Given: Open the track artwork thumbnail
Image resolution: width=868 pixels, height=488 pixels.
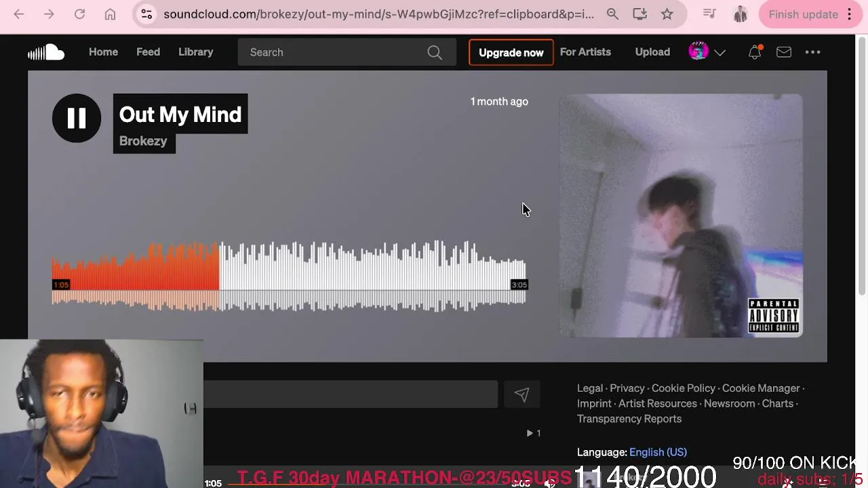Looking at the screenshot, I should (x=681, y=216).
